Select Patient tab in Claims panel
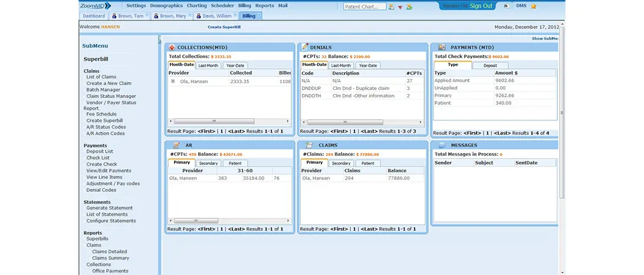Image resolution: width=644 pixels, height=275 pixels. (367, 163)
